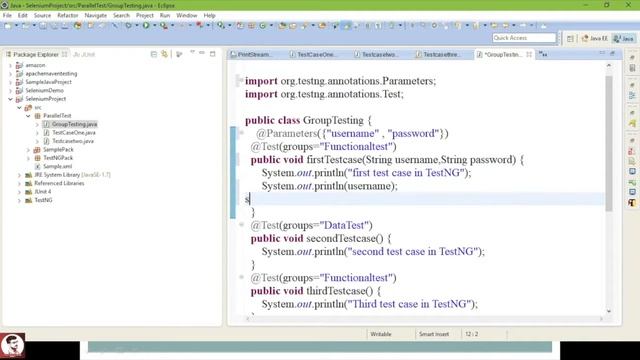Open the File menu
The width and height of the screenshot is (640, 360).
(7, 16)
